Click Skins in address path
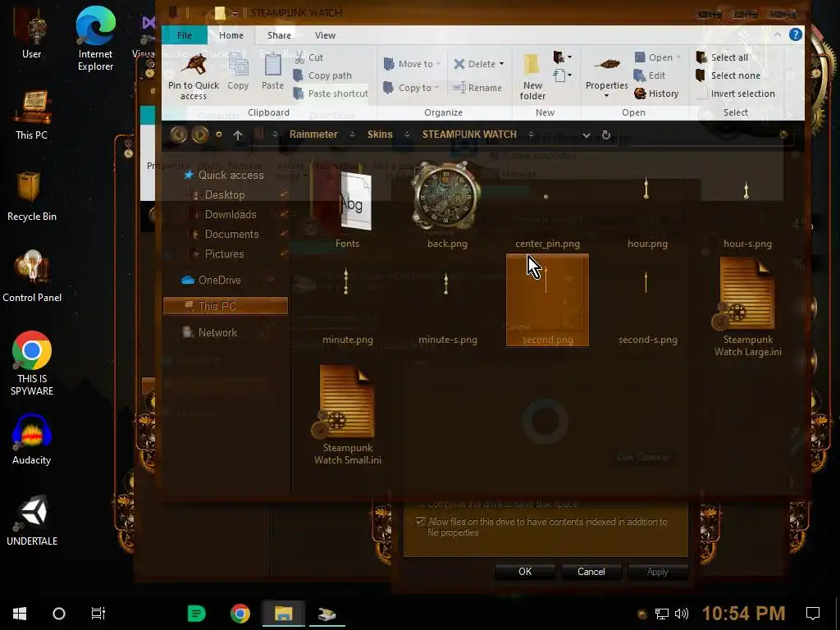This screenshot has width=840, height=630. pyautogui.click(x=380, y=135)
